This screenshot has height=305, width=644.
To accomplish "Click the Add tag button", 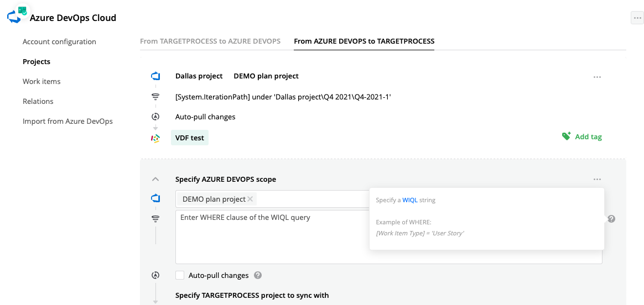I will 588,136.
